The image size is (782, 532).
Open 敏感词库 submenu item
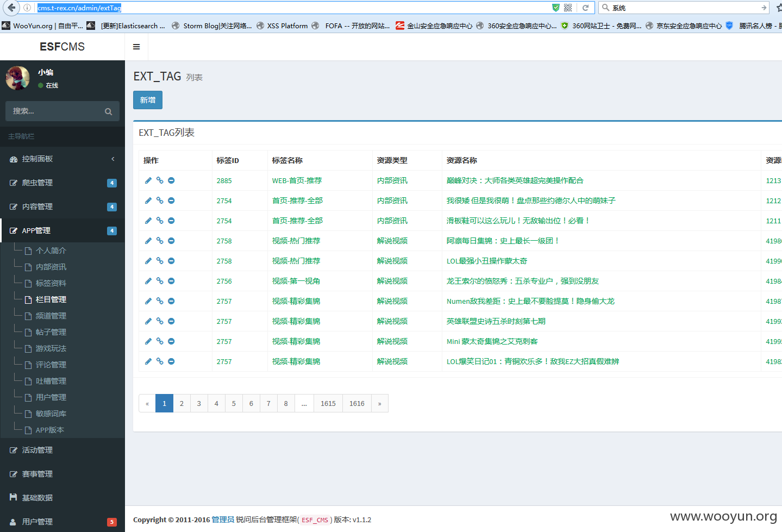click(x=51, y=414)
